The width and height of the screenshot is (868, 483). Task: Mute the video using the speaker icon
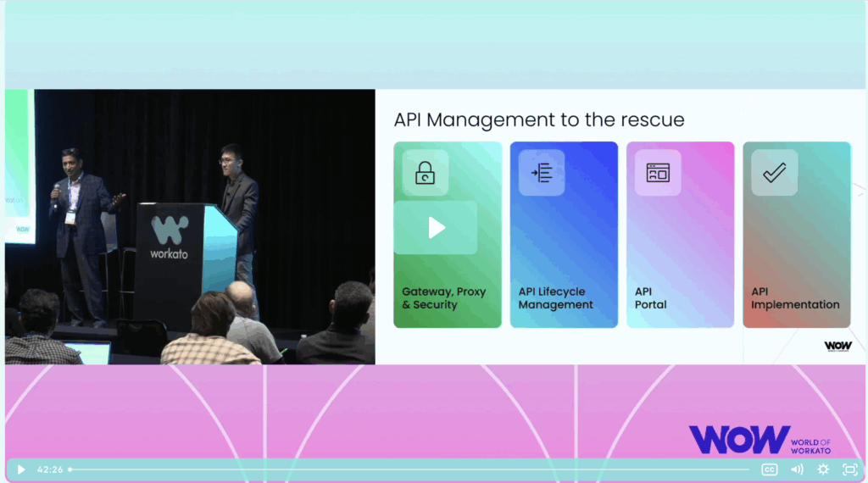point(797,469)
